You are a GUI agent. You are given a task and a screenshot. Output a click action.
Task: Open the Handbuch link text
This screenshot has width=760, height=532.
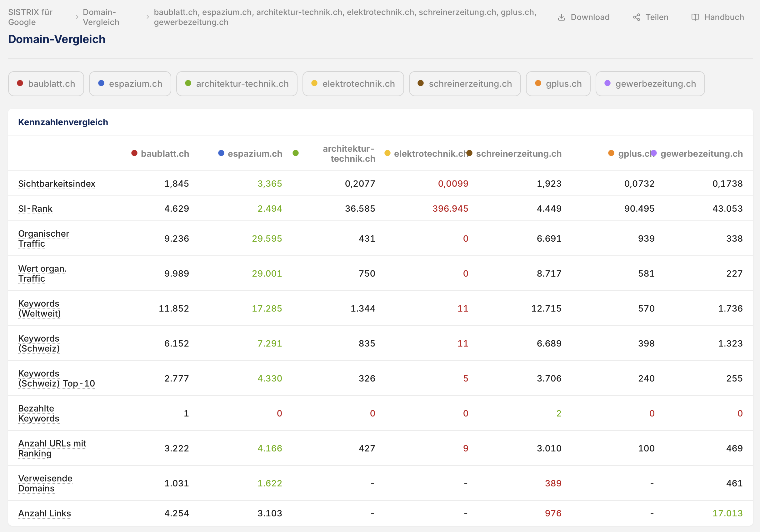click(724, 17)
